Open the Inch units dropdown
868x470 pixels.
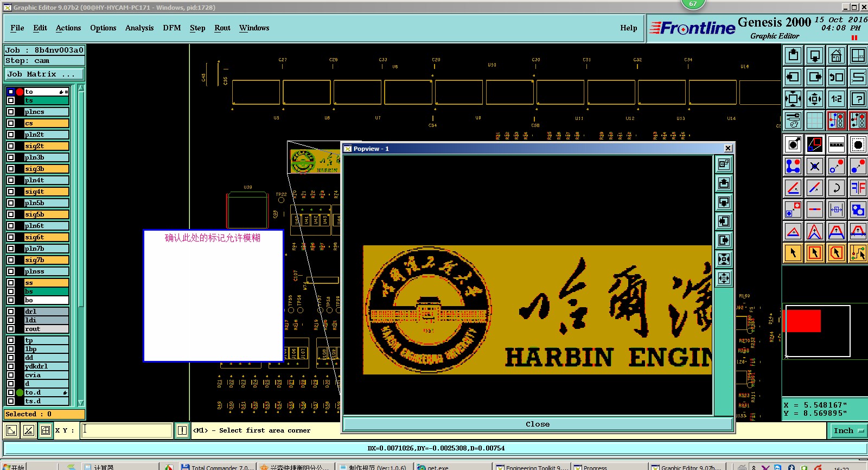(848, 431)
